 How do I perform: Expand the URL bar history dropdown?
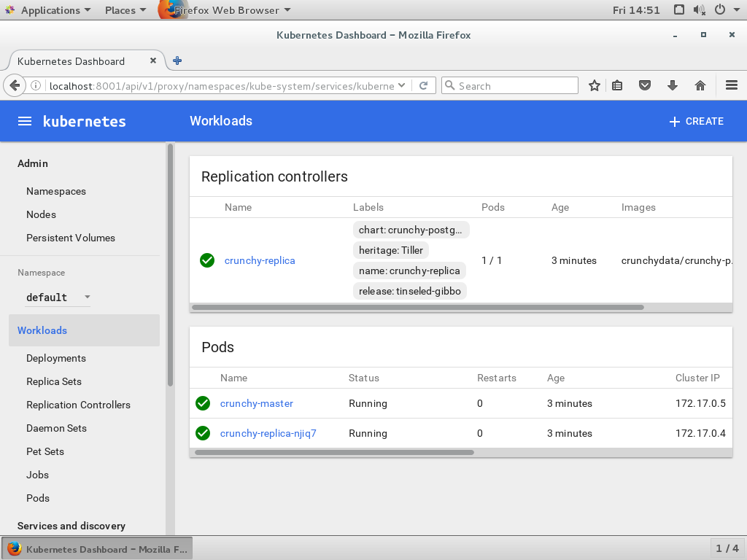point(400,86)
